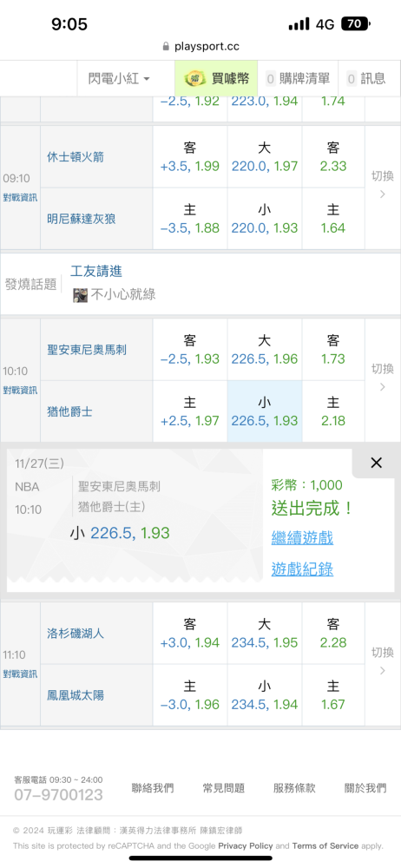Screen dimensions: 401x868
Task: Open the 工友請進 topic
Action: (x=96, y=271)
